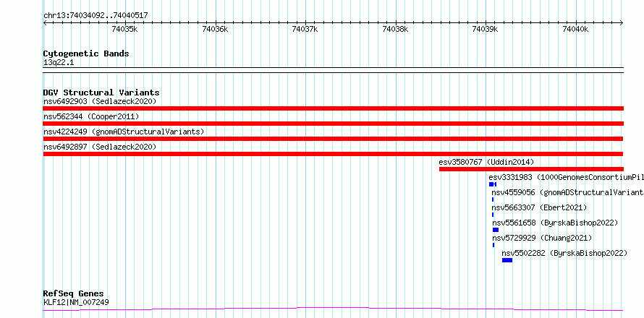Click esv3580767 (Uddin2014) variant label

tap(486, 162)
